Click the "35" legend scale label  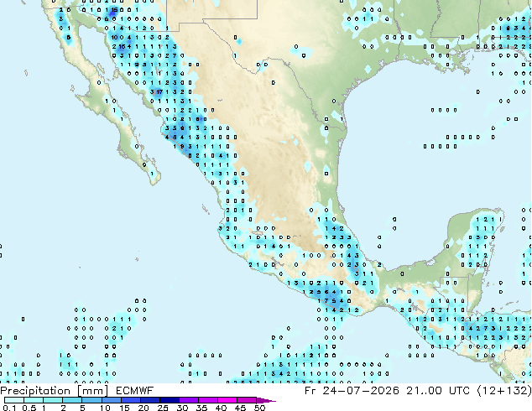(x=201, y=408)
